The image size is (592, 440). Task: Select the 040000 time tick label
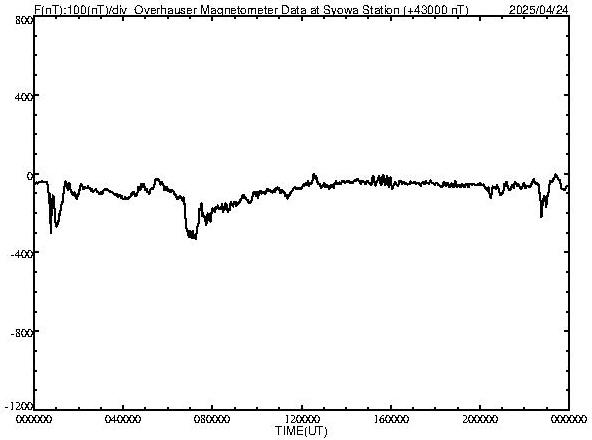coord(123,419)
